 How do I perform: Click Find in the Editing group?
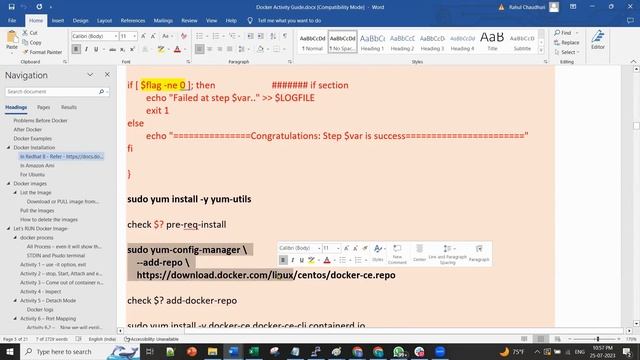click(566, 33)
